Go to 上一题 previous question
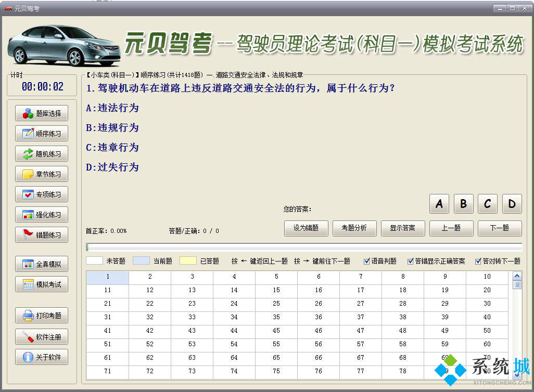The width and height of the screenshot is (534, 392). pos(451,228)
